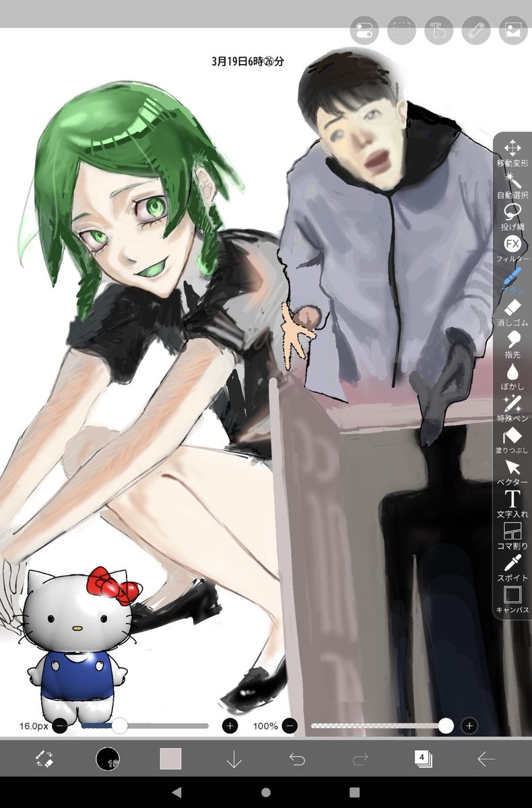Select the Special Pen (特殊ペン) tool
This screenshot has width=532, height=808.
tap(512, 408)
